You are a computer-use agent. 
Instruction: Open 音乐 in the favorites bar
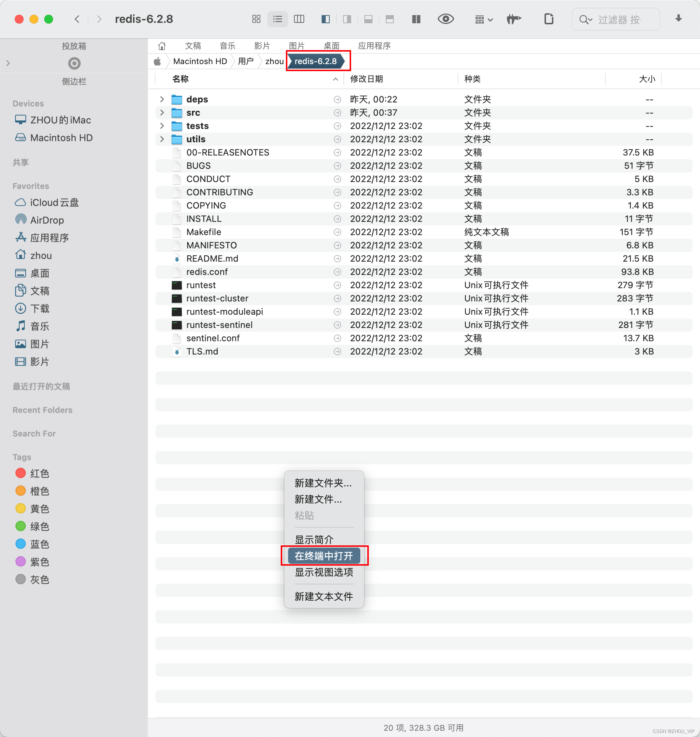click(x=227, y=46)
